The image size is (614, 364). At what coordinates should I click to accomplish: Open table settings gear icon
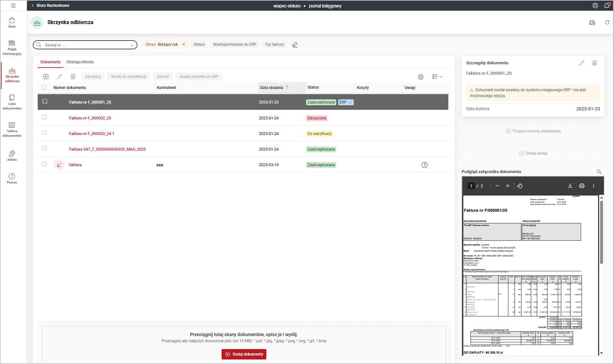coord(421,77)
